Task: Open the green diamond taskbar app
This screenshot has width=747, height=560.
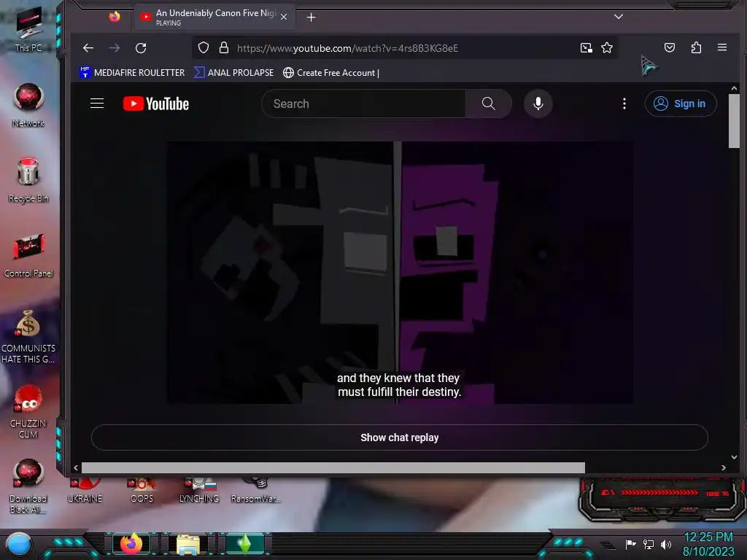Action: click(x=244, y=544)
